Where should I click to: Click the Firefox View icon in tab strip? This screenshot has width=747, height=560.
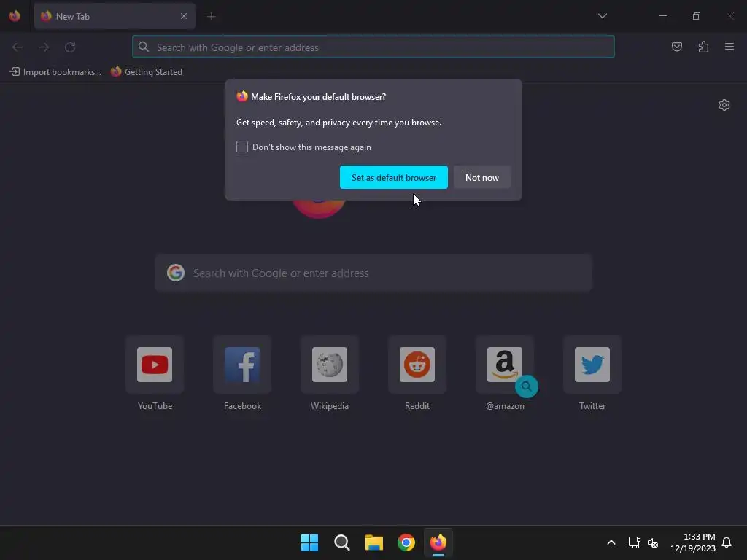[x=15, y=16]
